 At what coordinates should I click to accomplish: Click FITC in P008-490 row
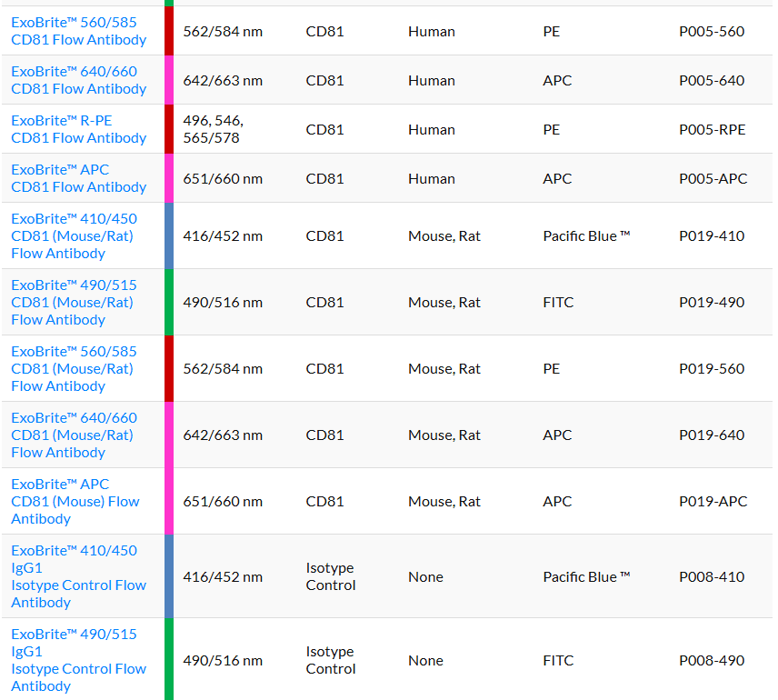click(558, 660)
